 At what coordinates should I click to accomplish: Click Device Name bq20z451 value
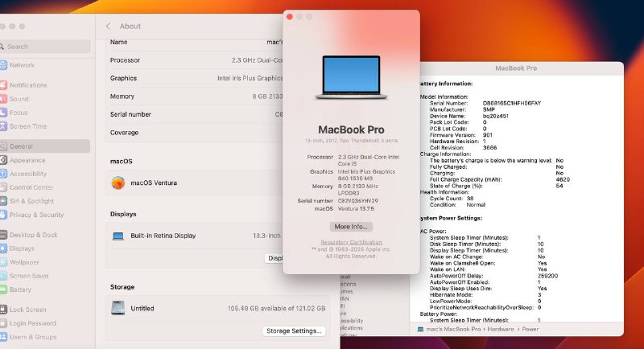pyautogui.click(x=495, y=116)
